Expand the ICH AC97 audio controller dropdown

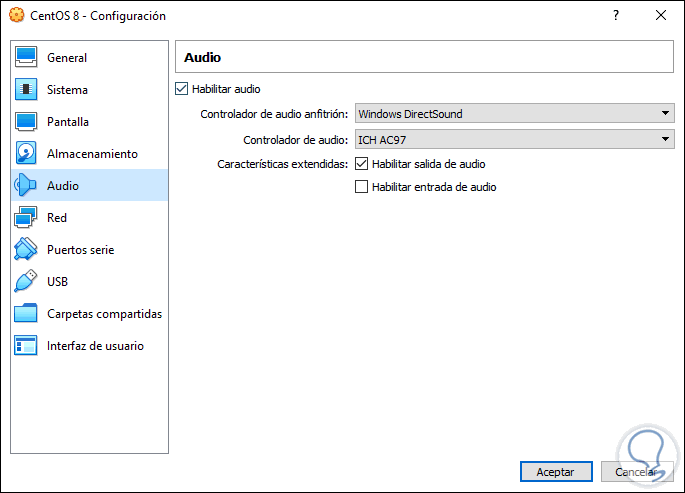pyautogui.click(x=515, y=140)
